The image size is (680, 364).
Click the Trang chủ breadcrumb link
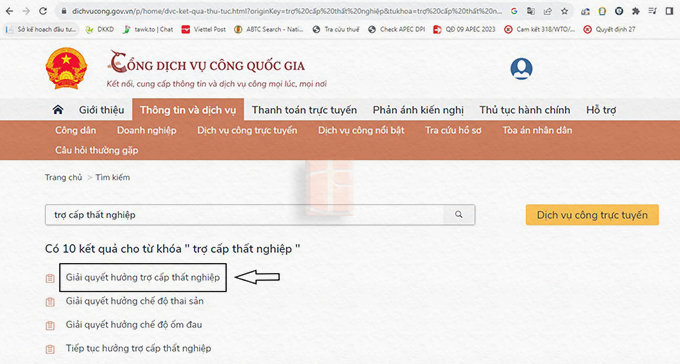click(x=63, y=177)
